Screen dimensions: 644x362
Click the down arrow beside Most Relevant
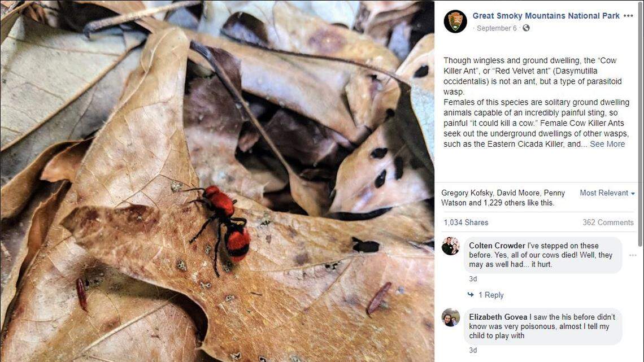click(x=633, y=192)
